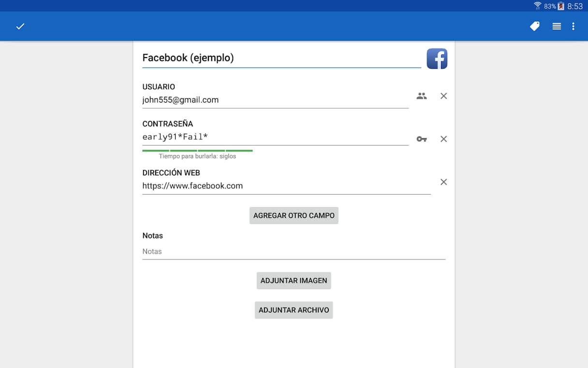The width and height of the screenshot is (588, 368).
Task: Click the Adjuntar Archivo button
Action: 294,310
